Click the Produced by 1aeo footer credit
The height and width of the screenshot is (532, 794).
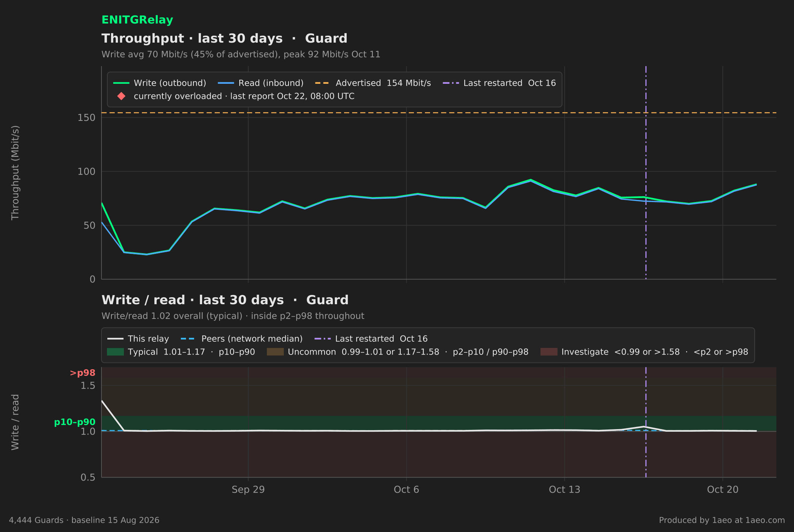coord(722,520)
